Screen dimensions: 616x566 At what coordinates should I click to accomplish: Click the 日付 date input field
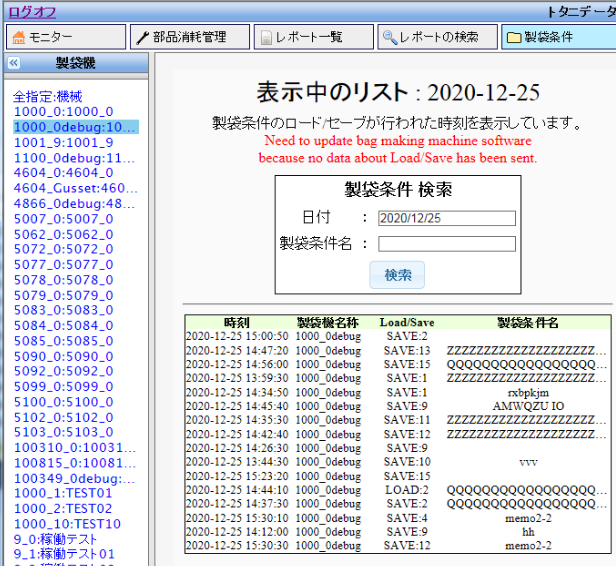[x=446, y=218]
